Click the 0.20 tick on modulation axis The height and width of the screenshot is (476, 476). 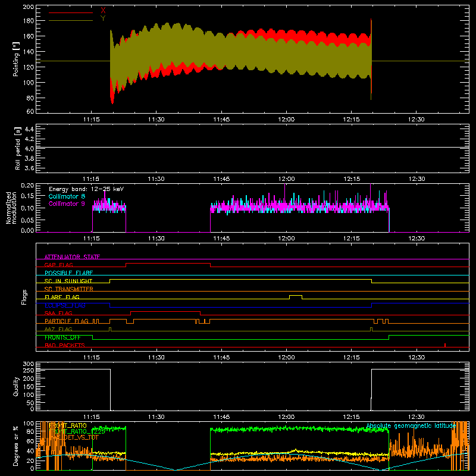pos(27,185)
